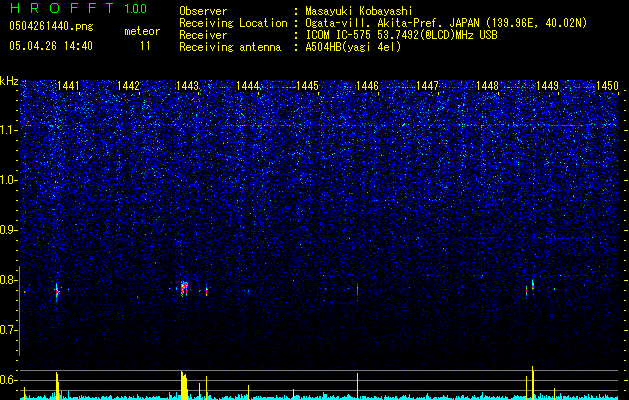This screenshot has width=629, height=400.
Task: Click time marker 1442
Action: pos(128,86)
